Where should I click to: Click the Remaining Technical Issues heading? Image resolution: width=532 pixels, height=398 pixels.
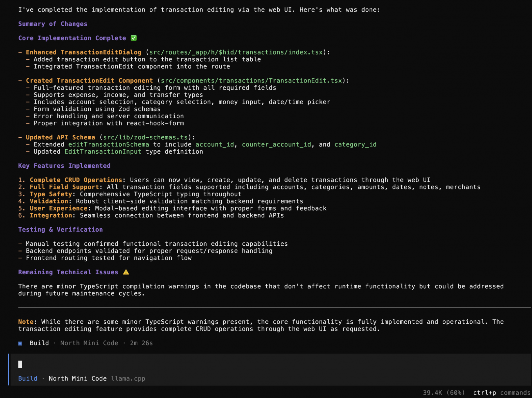pos(68,272)
